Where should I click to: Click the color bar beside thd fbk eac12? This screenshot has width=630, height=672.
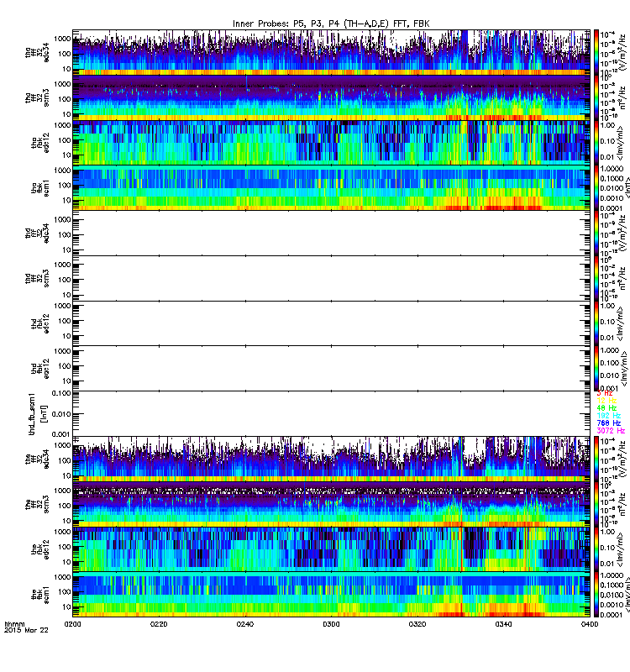(x=596, y=369)
